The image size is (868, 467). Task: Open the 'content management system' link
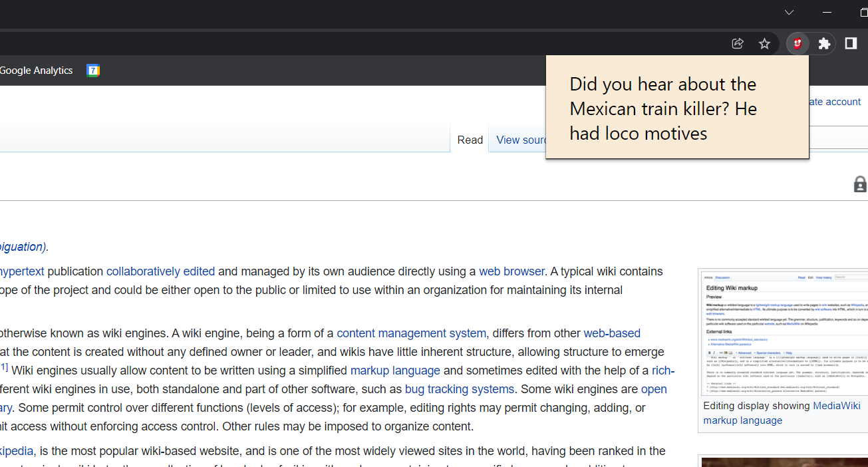[411, 333]
